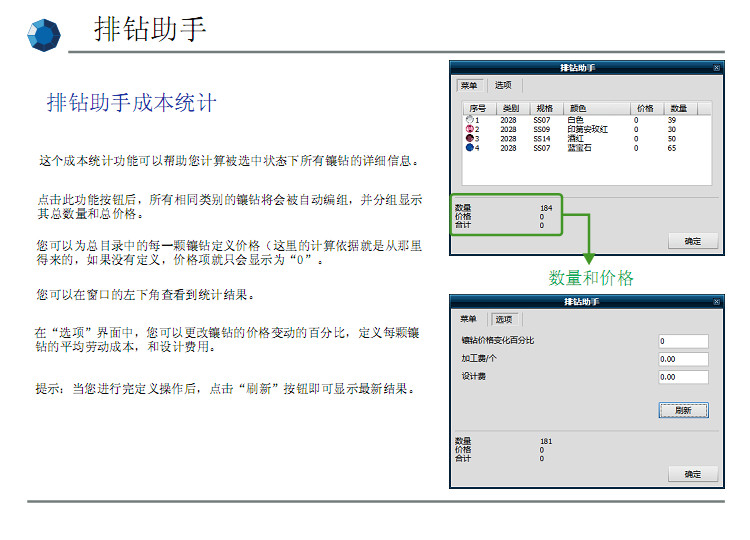Viewport: 750px width, 540px height.
Task: Select the blue sapphire gem icon in row 4
Action: [469, 148]
